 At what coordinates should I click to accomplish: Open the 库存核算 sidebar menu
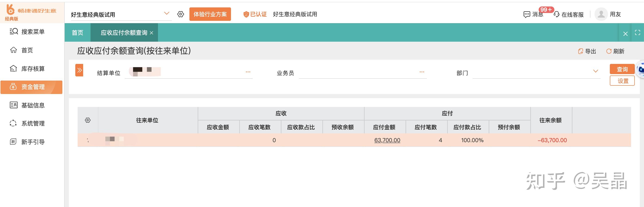tap(27, 69)
